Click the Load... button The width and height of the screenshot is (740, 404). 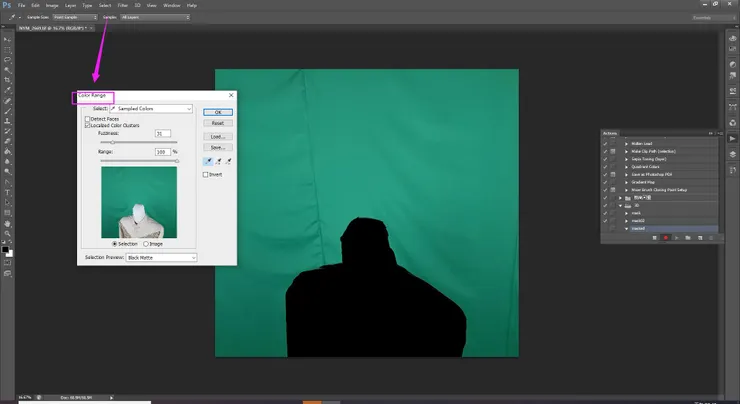217,136
